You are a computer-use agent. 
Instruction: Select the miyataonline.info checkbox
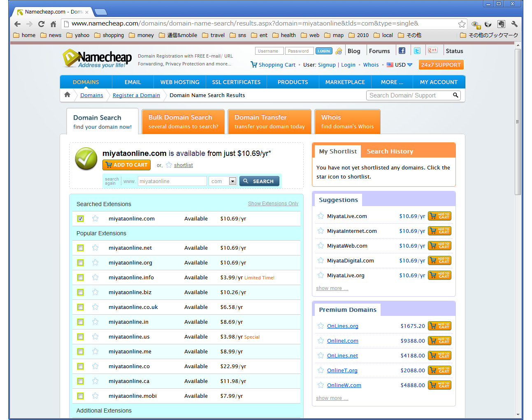81,278
